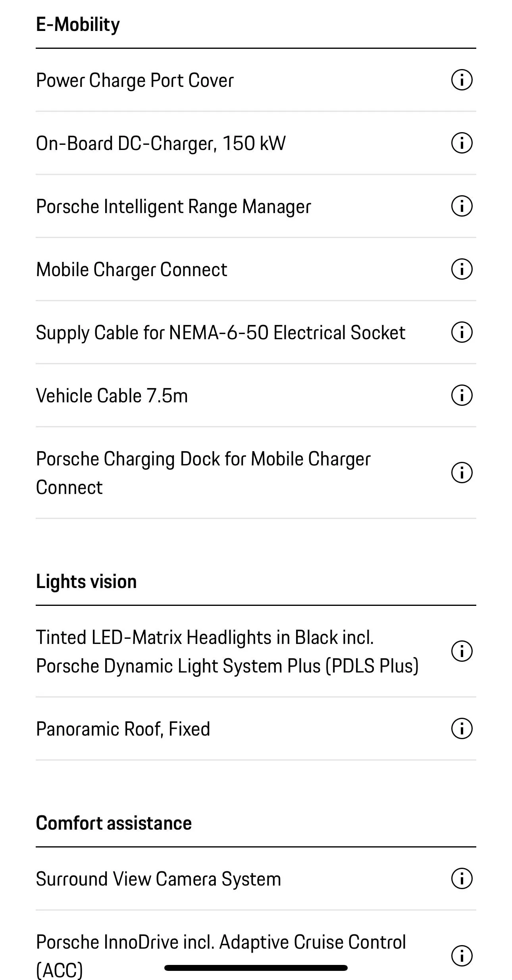View info for Mobile Charger Connect
The image size is (512, 980).
(462, 269)
